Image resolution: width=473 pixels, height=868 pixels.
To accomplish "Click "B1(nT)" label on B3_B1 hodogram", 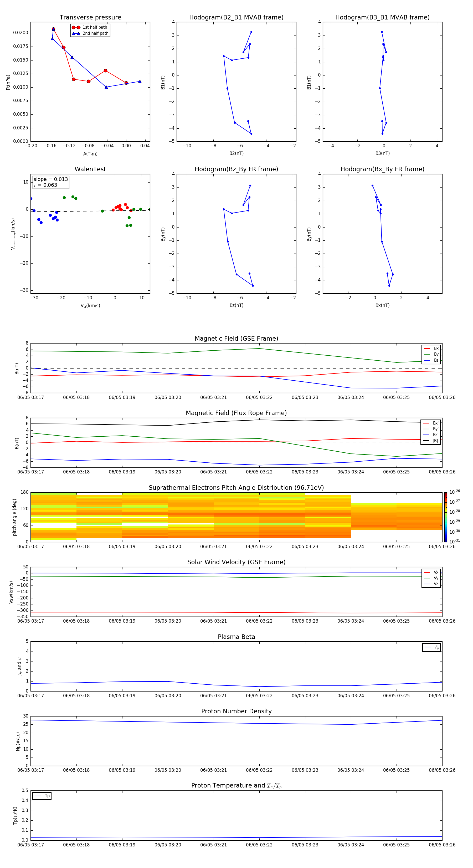I will [x=309, y=82].
